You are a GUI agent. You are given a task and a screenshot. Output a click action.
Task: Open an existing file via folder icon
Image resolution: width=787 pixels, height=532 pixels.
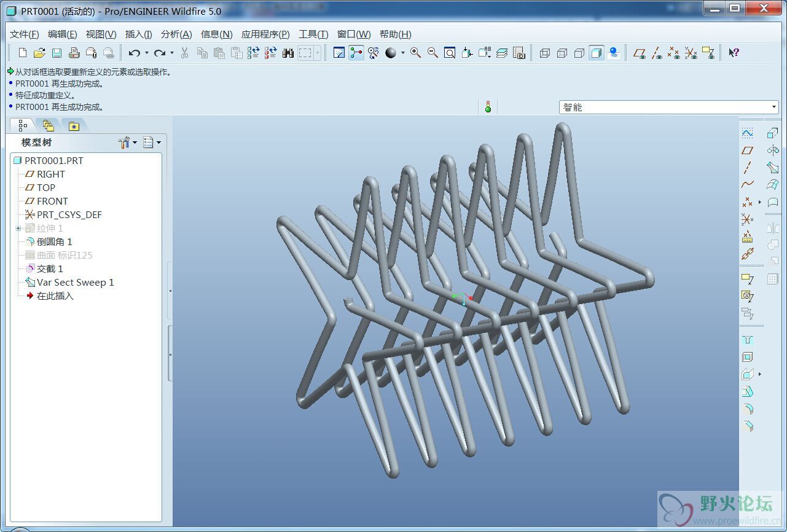coord(39,53)
